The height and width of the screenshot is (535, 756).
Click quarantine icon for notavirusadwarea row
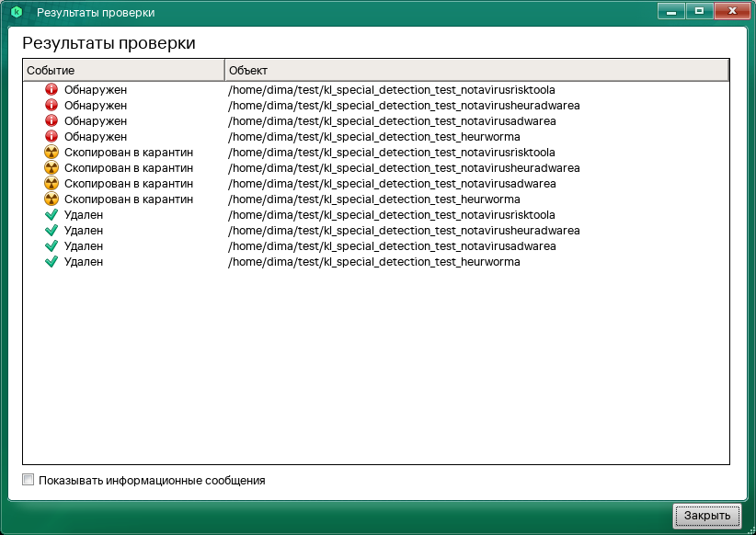52,184
